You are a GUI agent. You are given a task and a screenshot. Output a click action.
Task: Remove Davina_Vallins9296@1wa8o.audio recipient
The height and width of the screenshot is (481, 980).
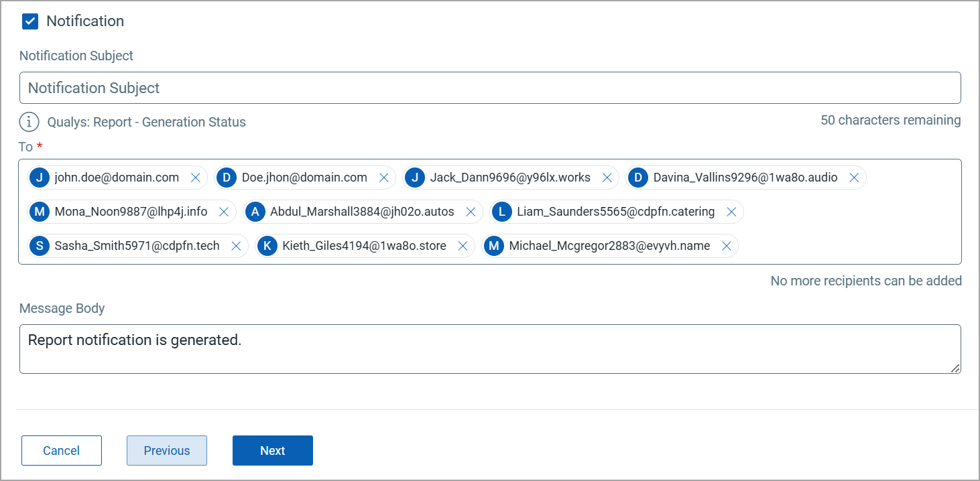854,178
